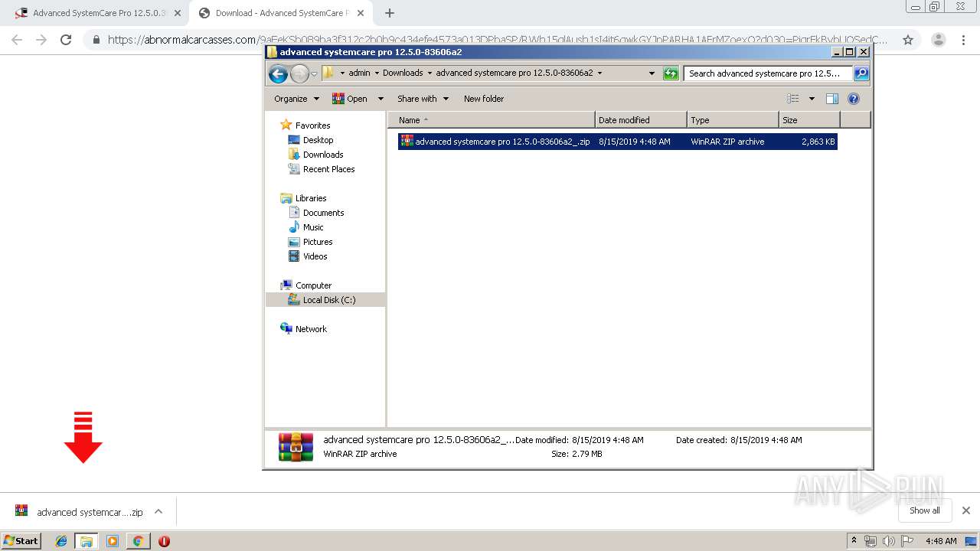
Task: Bookmark this page with the star icon
Action: pyautogui.click(x=908, y=40)
